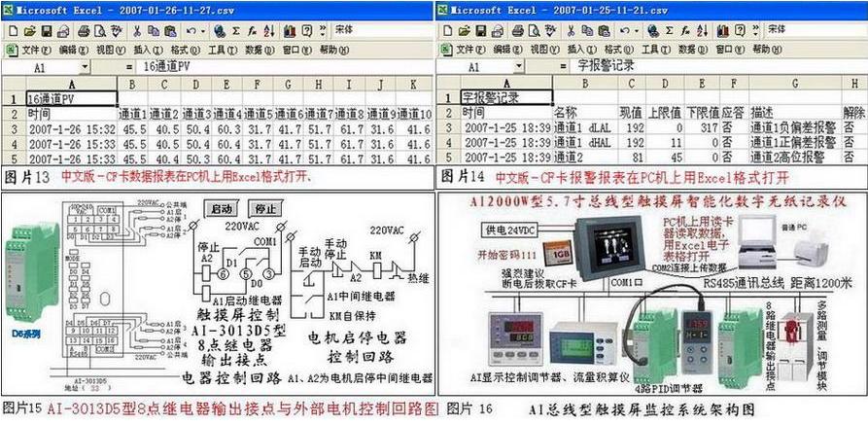868x424 pixels.
Task: Show more toolbar buttons in 2007-01-25 window
Action: [756, 31]
